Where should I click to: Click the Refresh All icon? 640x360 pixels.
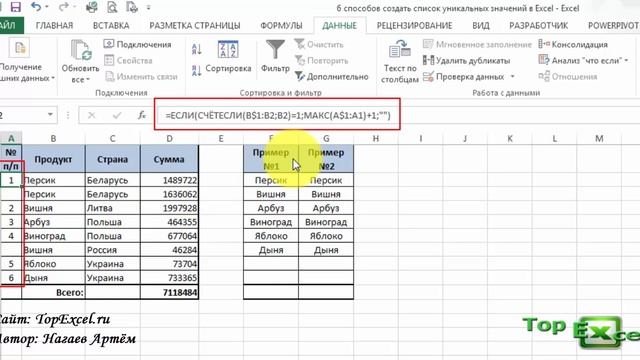[x=80, y=51]
